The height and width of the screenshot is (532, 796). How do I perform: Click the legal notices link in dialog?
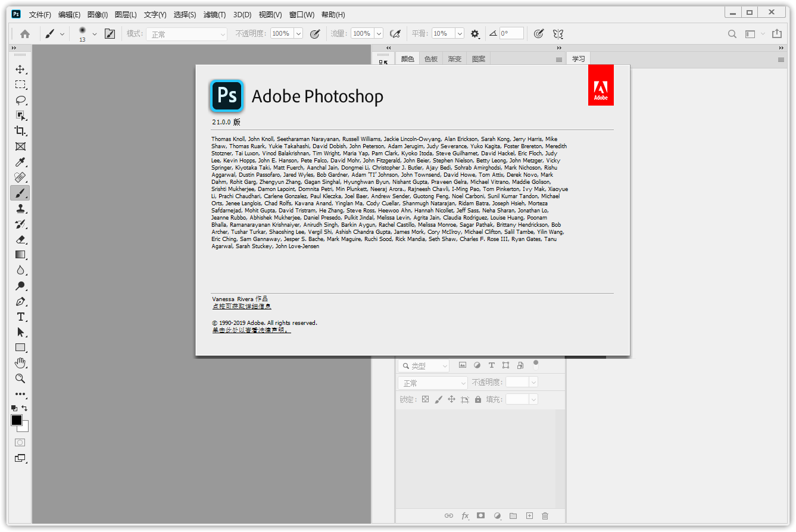251,330
